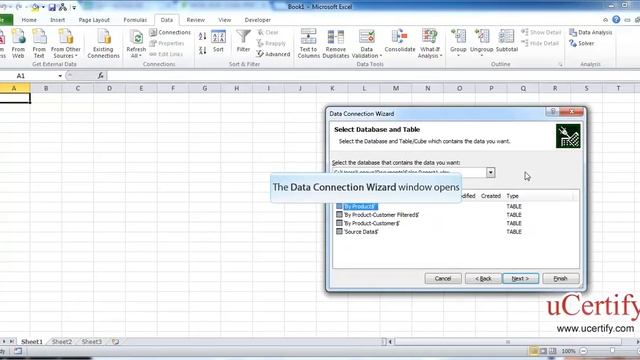Open the Connections list in the ribbon
640x360 pixels.
[x=170, y=32]
